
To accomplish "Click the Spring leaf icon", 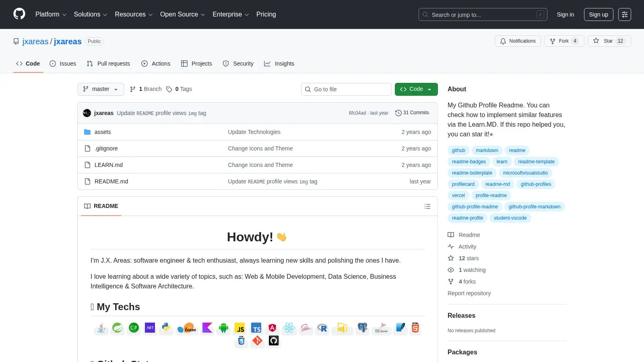I will tap(118, 328).
